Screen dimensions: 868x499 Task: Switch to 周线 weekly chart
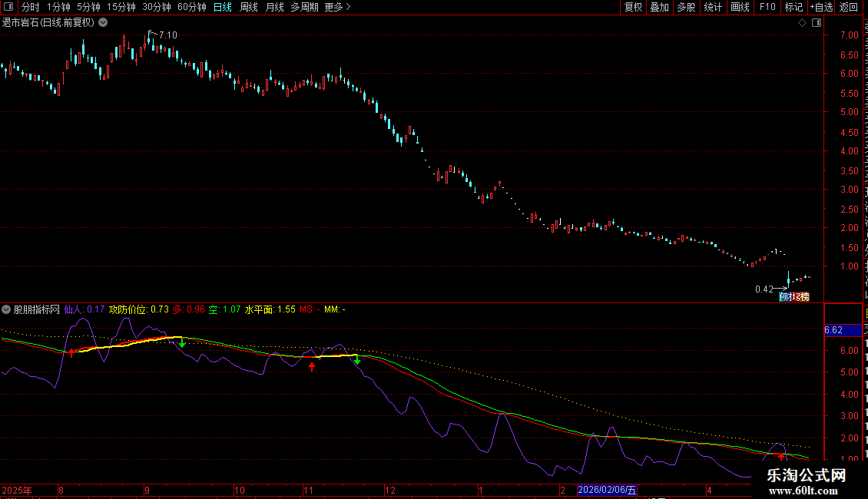[x=249, y=7]
